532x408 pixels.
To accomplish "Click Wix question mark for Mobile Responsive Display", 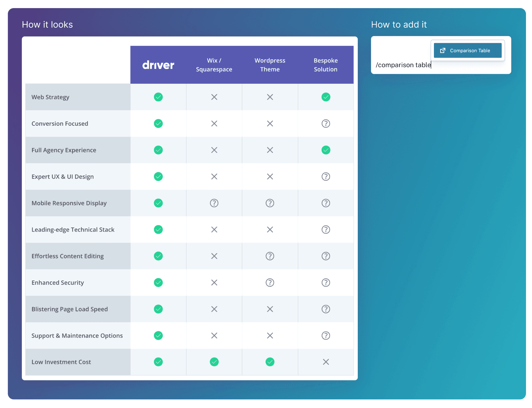I will click(x=214, y=203).
